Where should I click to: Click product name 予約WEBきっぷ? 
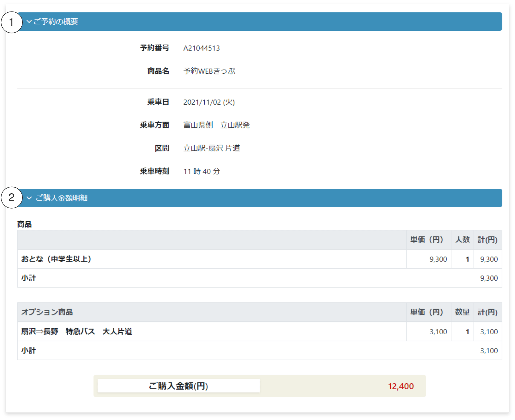[x=209, y=71]
